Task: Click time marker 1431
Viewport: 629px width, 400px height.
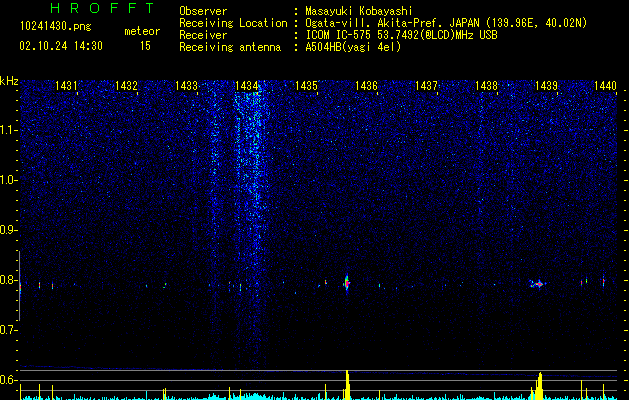Action: (x=66, y=85)
